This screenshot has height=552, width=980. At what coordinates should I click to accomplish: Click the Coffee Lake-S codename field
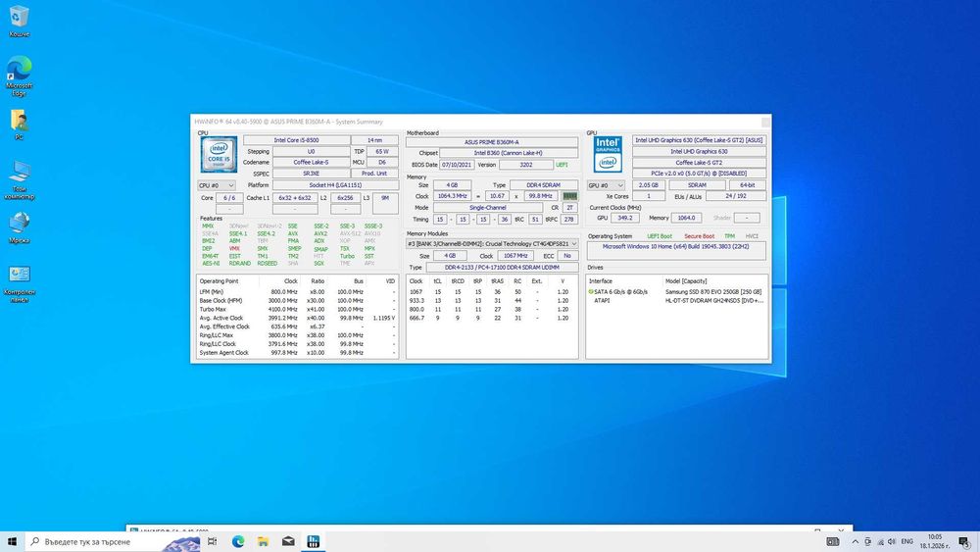311,162
